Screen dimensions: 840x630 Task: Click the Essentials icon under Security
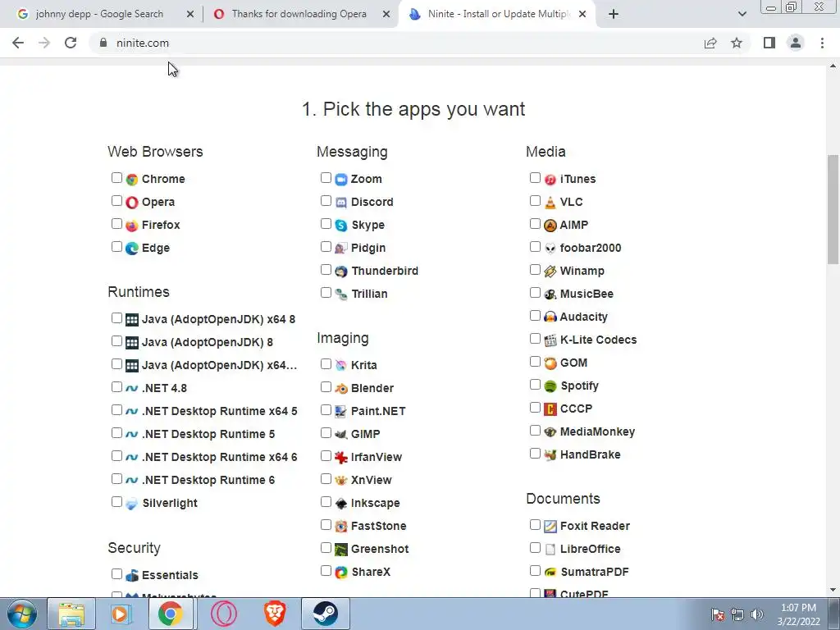(132, 576)
